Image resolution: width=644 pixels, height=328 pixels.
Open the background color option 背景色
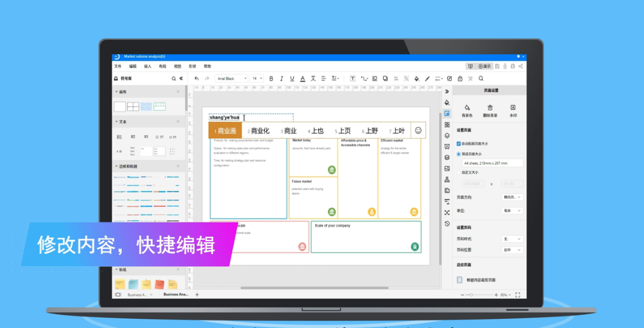pyautogui.click(x=467, y=110)
